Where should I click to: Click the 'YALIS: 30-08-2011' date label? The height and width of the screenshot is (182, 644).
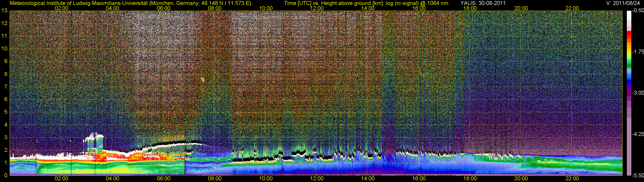coord(483,3)
